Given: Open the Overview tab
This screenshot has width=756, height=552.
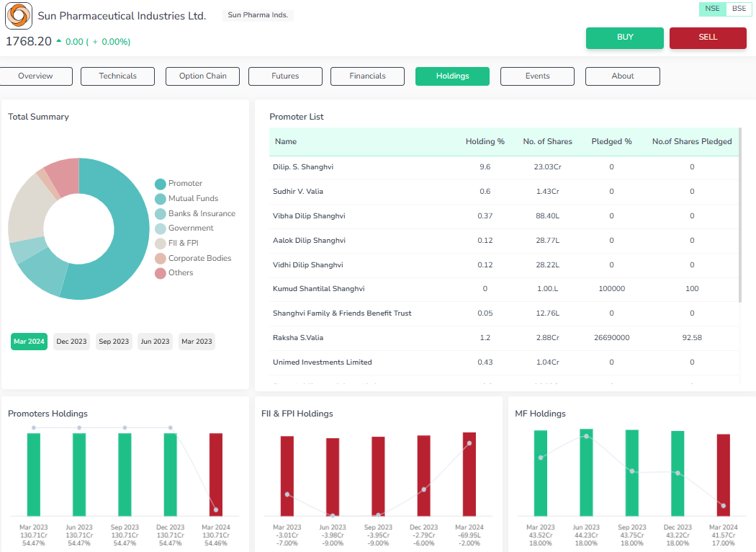Looking at the screenshot, I should coord(36,76).
